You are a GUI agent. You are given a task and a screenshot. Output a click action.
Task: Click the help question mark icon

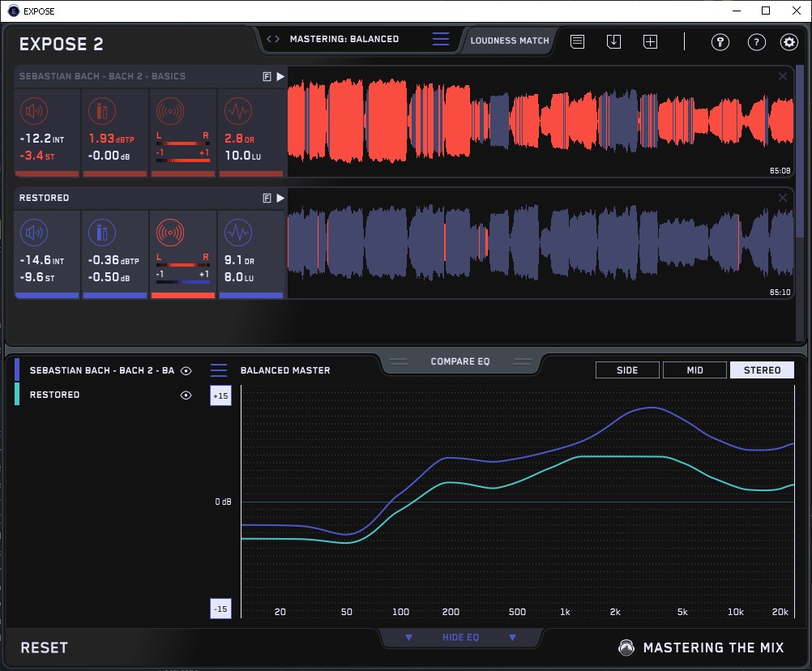pos(756,42)
